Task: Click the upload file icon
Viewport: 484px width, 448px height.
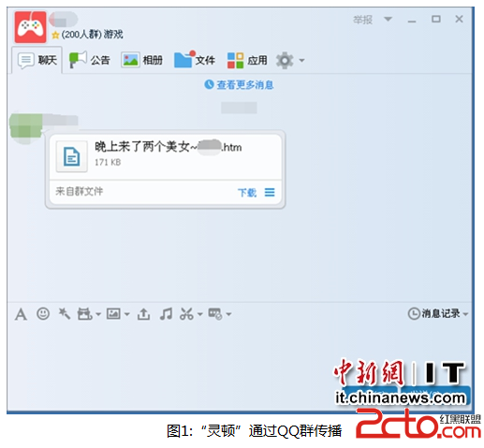Action: click(x=143, y=313)
